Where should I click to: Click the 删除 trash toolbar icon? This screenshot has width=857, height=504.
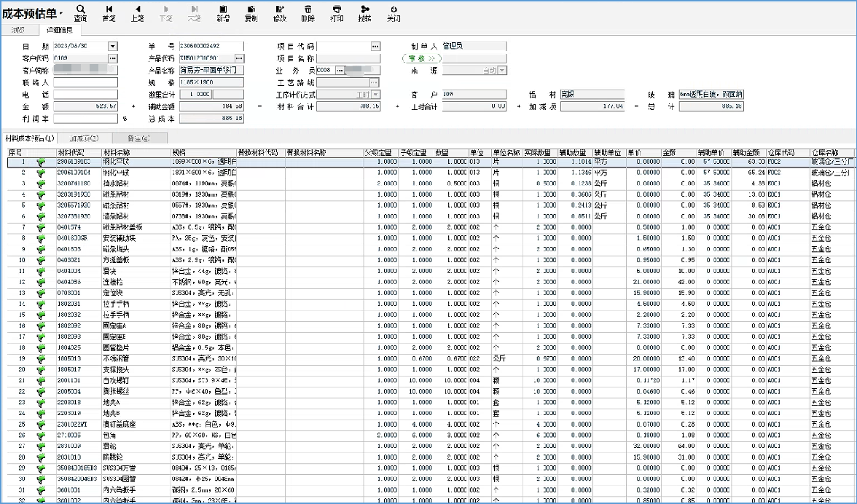tap(308, 13)
